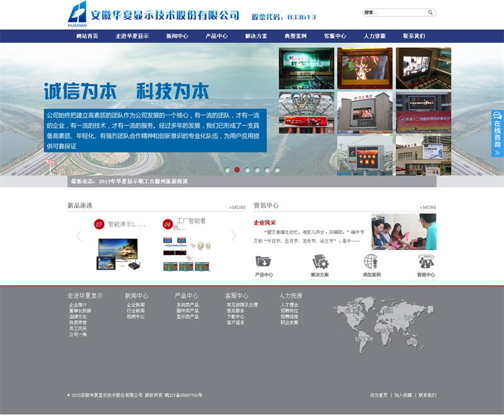Open footer link 公司一角
Screen dimensions: 504x420
[x=77, y=334]
